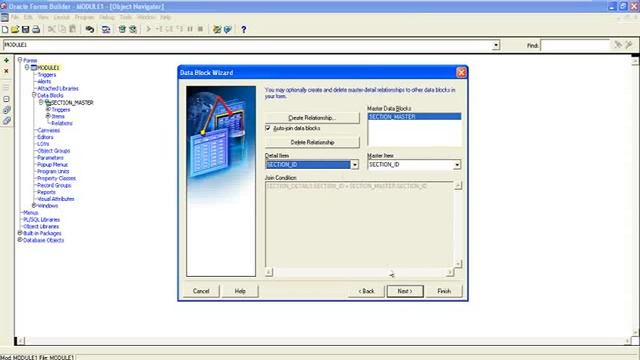This screenshot has width=640, height=360.
Task: Open the Detail Item dropdown
Action: [x=355, y=165]
